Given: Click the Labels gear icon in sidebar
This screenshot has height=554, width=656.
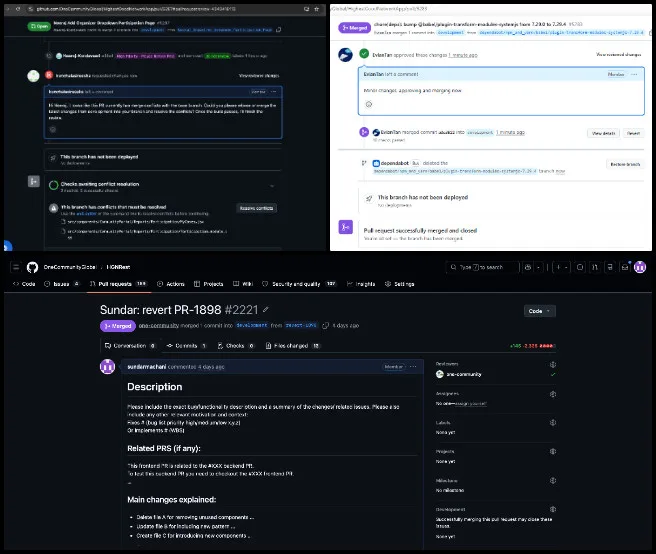Looking at the screenshot, I should (x=553, y=423).
